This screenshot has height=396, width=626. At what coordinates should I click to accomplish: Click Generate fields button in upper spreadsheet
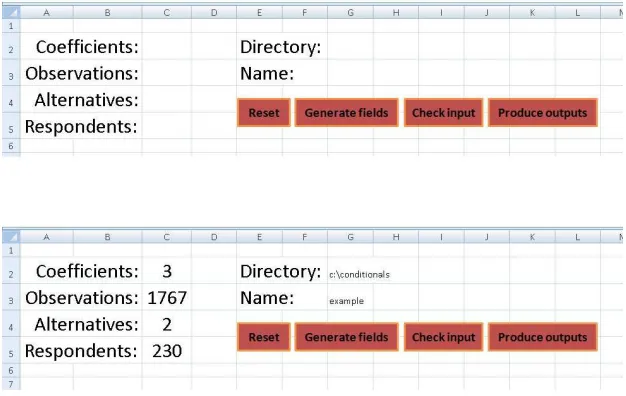coord(347,113)
